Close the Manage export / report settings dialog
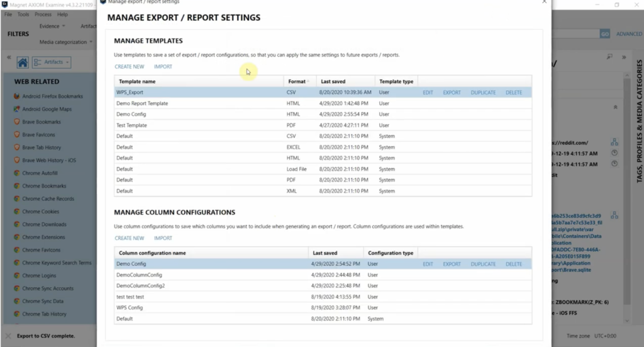The width and height of the screenshot is (644, 347). click(x=544, y=2)
